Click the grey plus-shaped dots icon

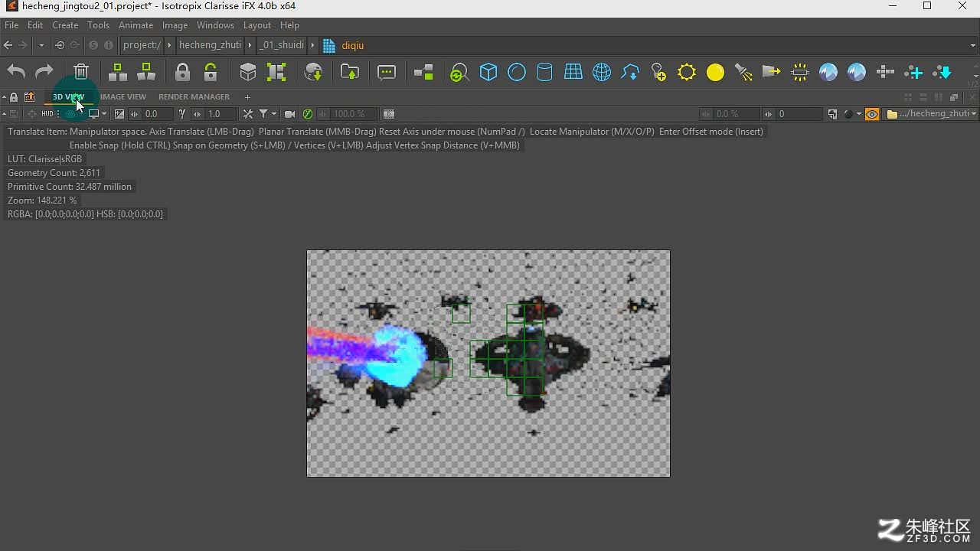click(x=885, y=72)
